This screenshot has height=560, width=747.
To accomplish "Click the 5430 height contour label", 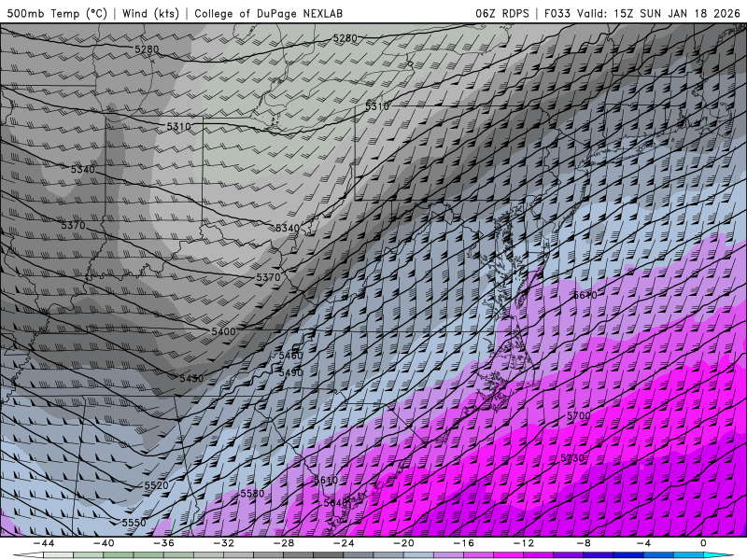I will click(191, 379).
